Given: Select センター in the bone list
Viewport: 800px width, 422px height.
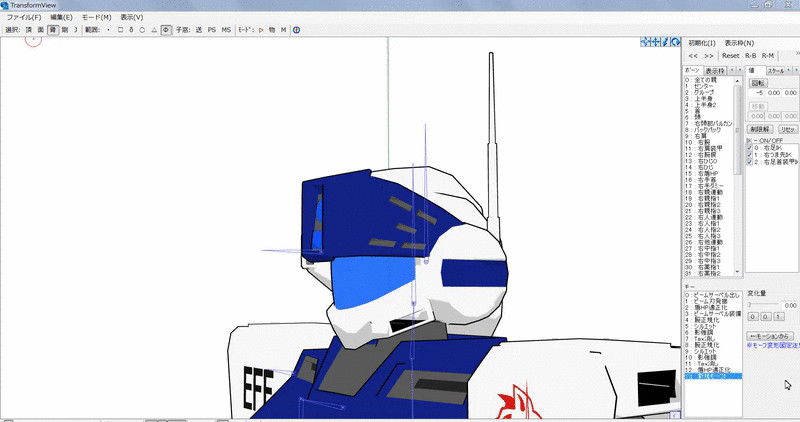Looking at the screenshot, I should (704, 87).
